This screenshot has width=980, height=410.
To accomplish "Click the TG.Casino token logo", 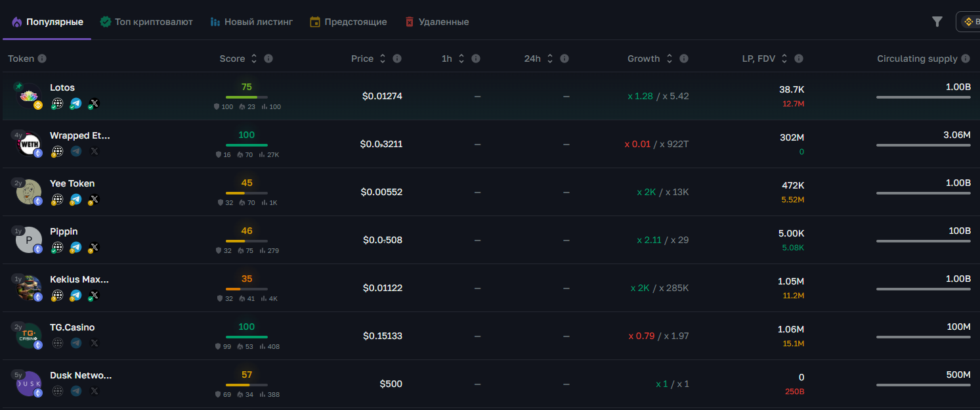I will [x=29, y=336].
